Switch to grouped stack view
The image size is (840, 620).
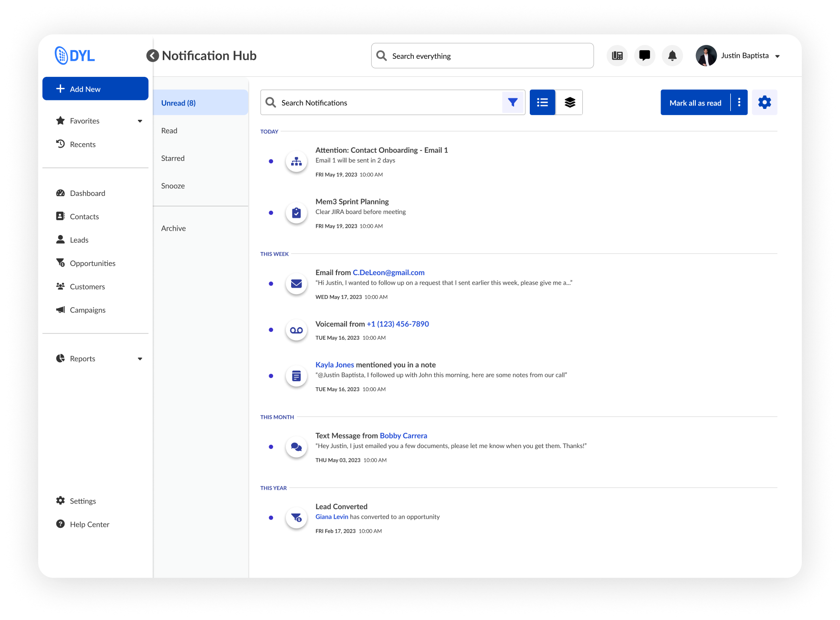(x=569, y=102)
